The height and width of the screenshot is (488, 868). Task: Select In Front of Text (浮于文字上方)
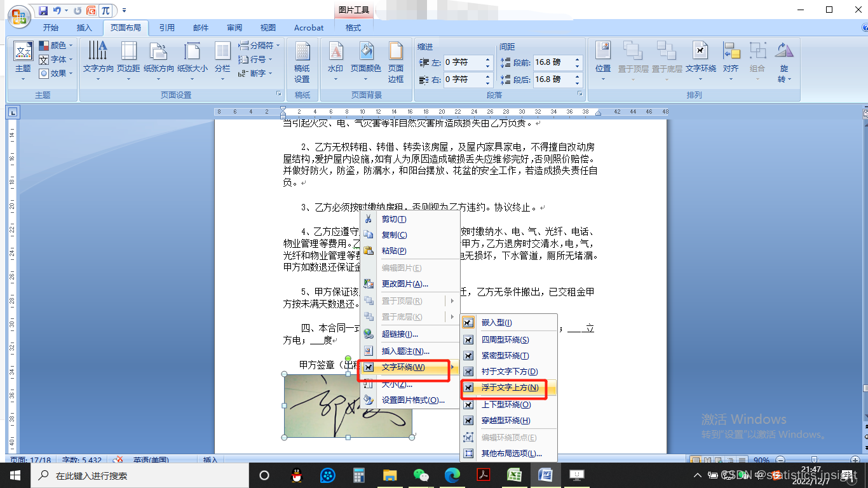[x=508, y=388]
